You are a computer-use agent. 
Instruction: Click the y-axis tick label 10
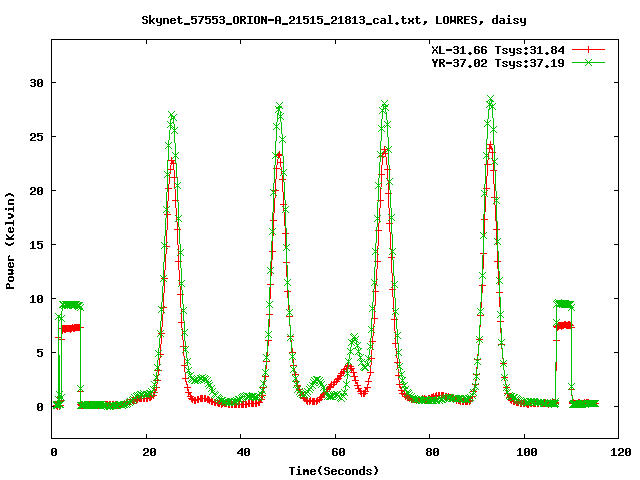pos(36,299)
